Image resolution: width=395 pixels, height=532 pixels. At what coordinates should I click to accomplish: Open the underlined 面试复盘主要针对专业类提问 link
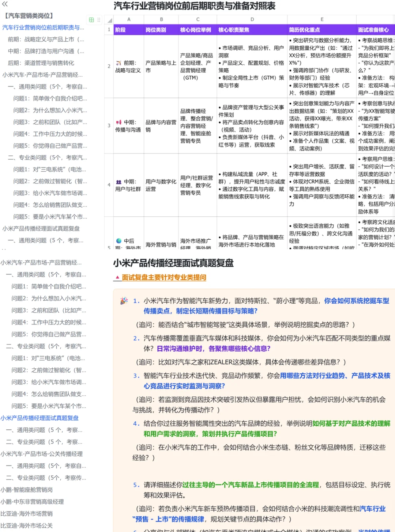point(164,278)
